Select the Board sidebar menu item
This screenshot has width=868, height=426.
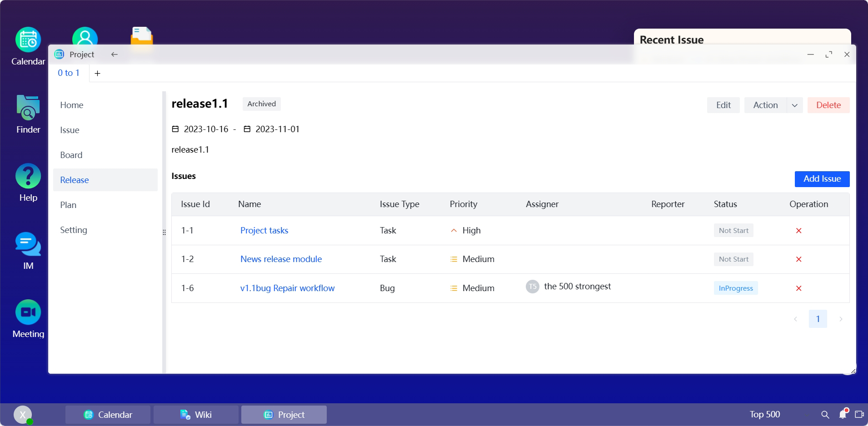tap(71, 155)
